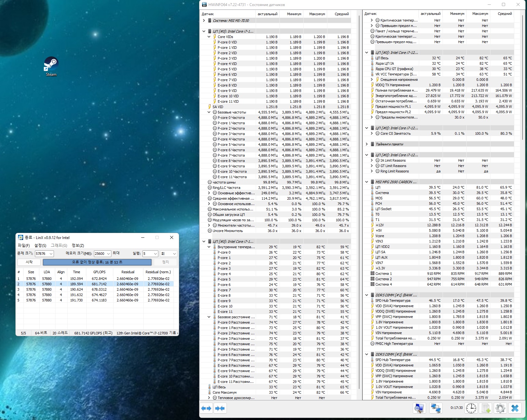Click the expand-columns double arrow button in HWiNFO
527x420 pixels.
(x=207, y=408)
